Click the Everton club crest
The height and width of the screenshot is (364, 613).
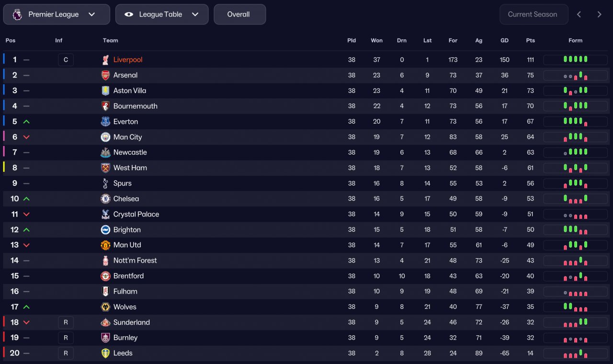click(105, 122)
